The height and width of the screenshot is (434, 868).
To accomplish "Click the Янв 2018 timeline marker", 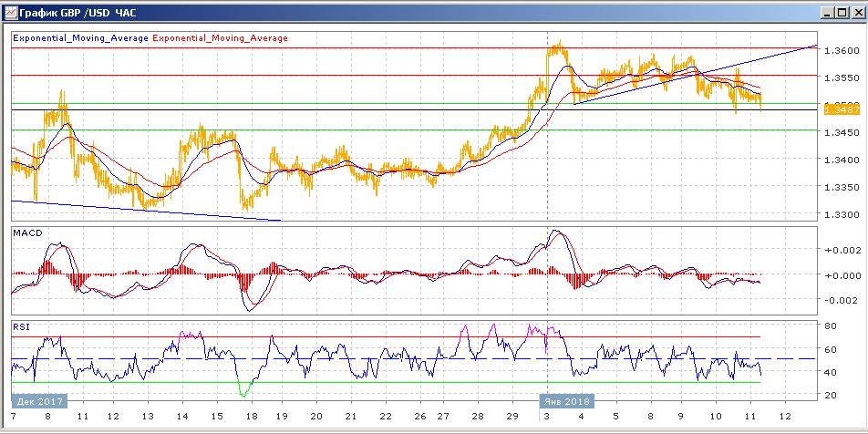I will pyautogui.click(x=567, y=401).
